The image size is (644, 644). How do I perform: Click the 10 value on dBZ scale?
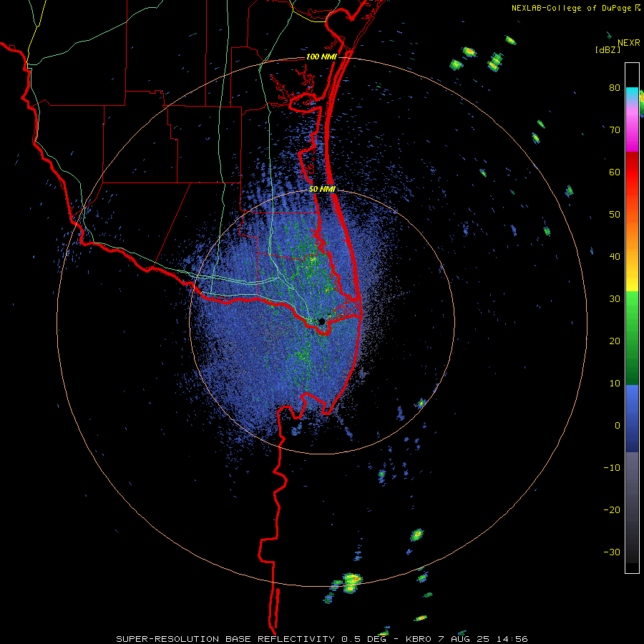pyautogui.click(x=615, y=384)
